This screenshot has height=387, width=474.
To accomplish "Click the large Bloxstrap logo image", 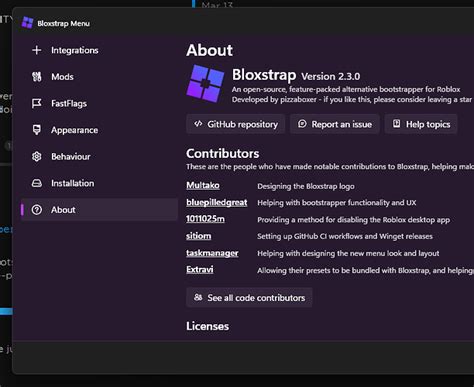I will [x=205, y=83].
